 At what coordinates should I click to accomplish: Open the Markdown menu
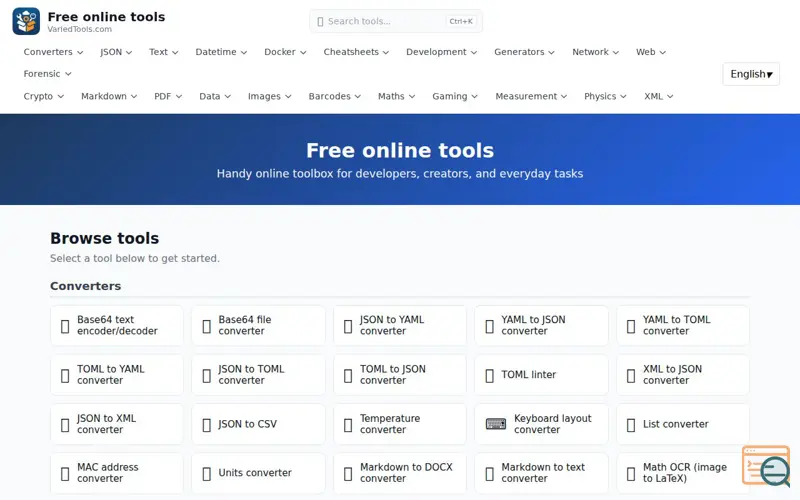coord(109,96)
